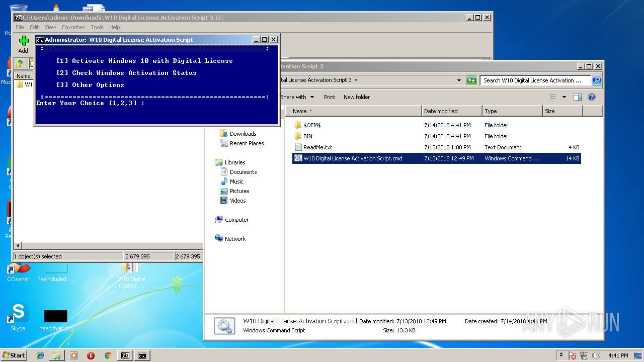Open the 7-Zip Favorites menu
The width and height of the screenshot is (644, 362).
(73, 27)
